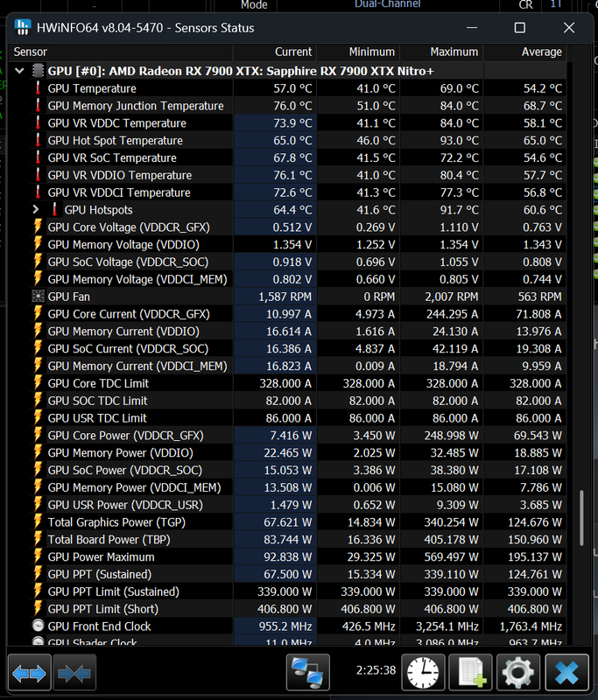Screen dimensions: 598x700
Task: Collapse the GPU [#0] AMD Radeon sensor group
Action: click(x=19, y=71)
